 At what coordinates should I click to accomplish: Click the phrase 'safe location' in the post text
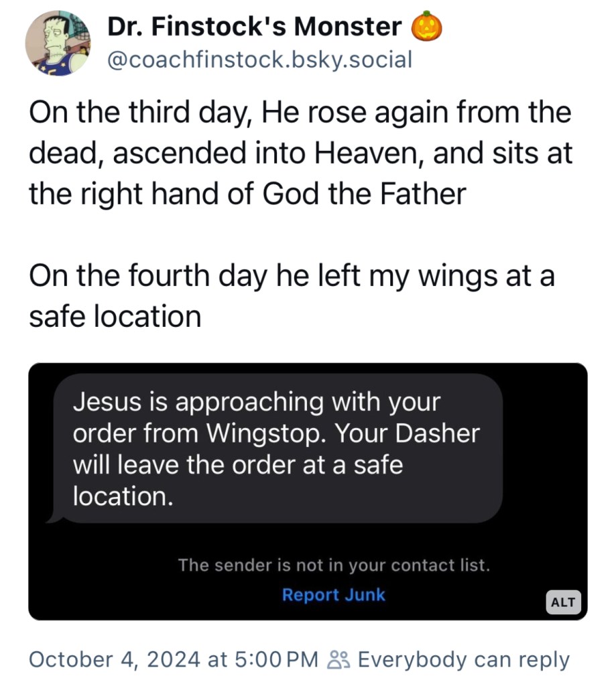pos(115,316)
